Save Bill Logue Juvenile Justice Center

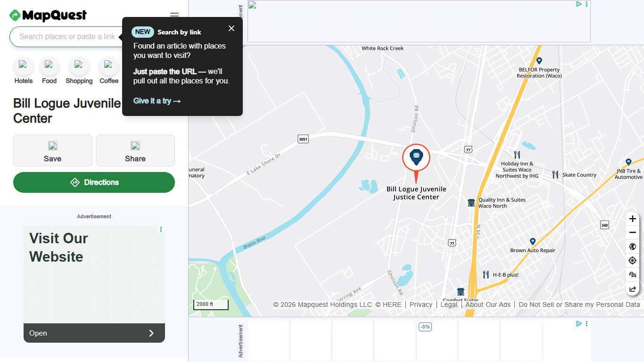(x=53, y=151)
